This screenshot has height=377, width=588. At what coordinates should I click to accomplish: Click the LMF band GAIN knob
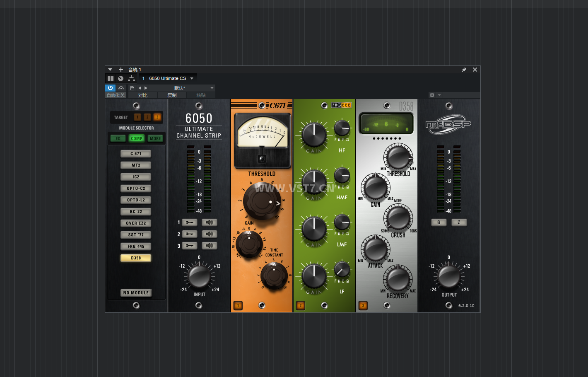314,229
